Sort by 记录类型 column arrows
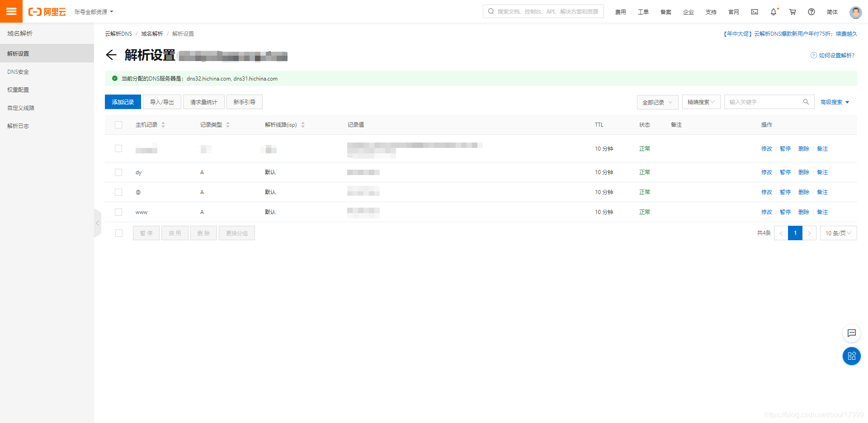The height and width of the screenshot is (423, 868). click(x=228, y=125)
